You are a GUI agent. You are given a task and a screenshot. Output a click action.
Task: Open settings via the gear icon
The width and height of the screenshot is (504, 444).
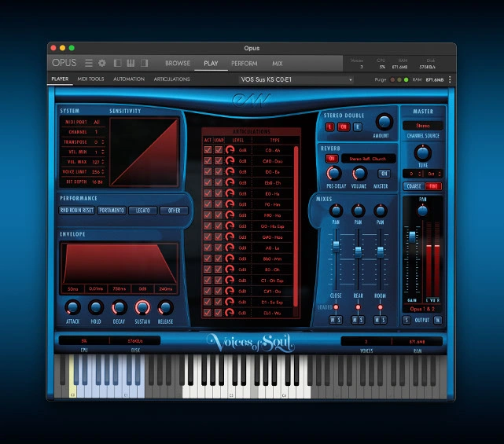102,63
